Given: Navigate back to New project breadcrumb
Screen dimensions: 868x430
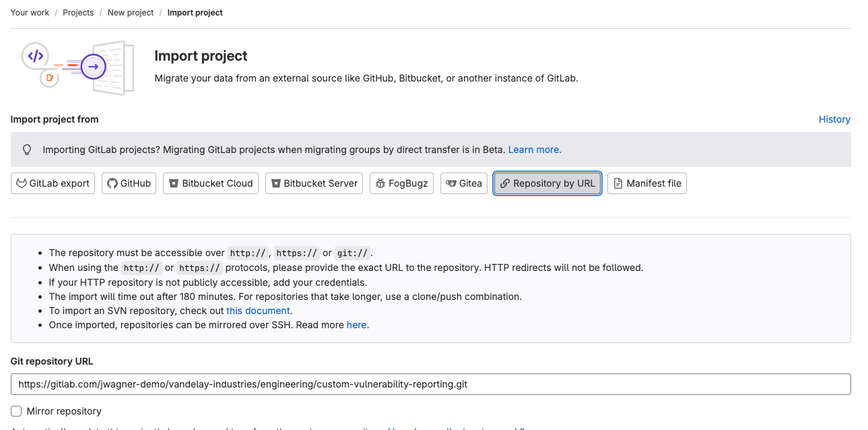Looking at the screenshot, I should pos(131,13).
